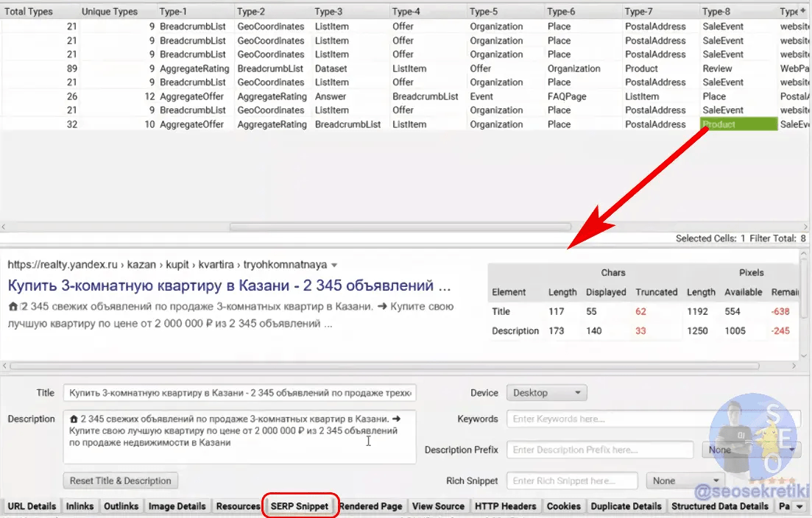
Task: Open the Cookies tab
Action: point(563,506)
